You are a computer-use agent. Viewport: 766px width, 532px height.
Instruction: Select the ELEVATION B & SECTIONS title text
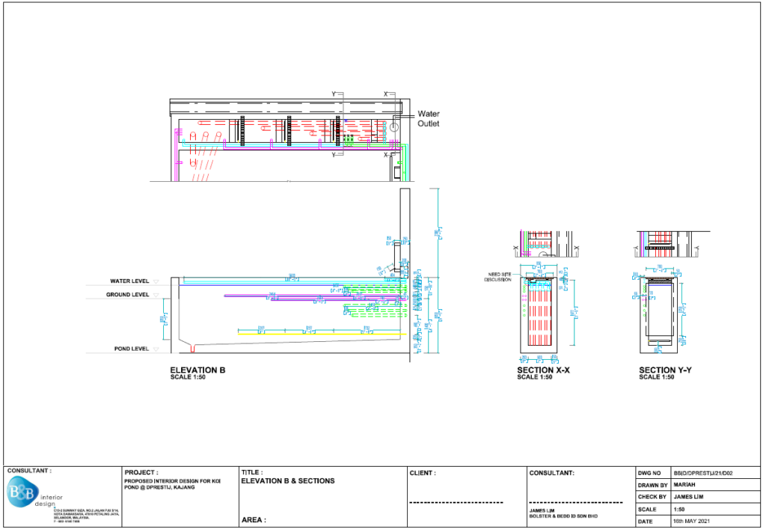[288, 481]
